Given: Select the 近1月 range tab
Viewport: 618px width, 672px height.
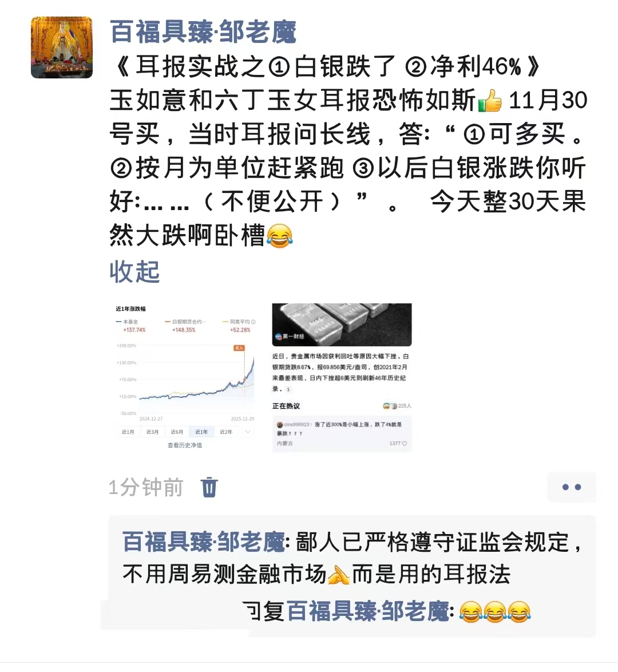Looking at the screenshot, I should pyautogui.click(x=128, y=432).
